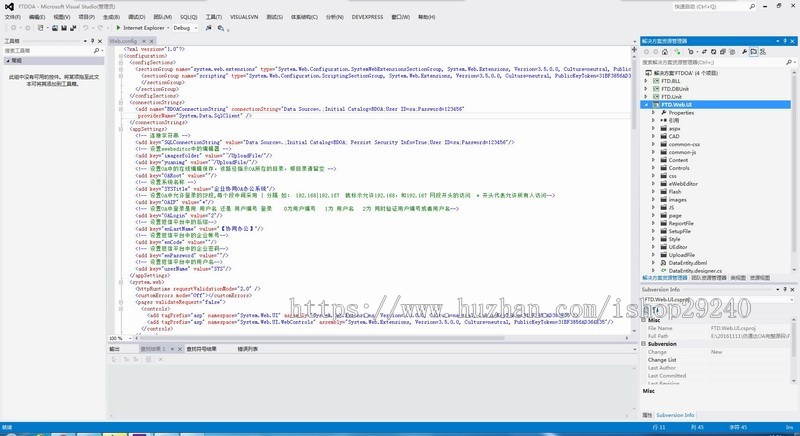Collapse the appSettings XML outlining node

click(121, 129)
